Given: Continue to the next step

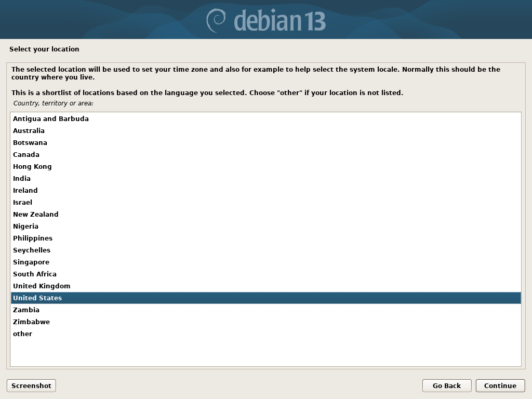Looking at the screenshot, I should tap(500, 386).
